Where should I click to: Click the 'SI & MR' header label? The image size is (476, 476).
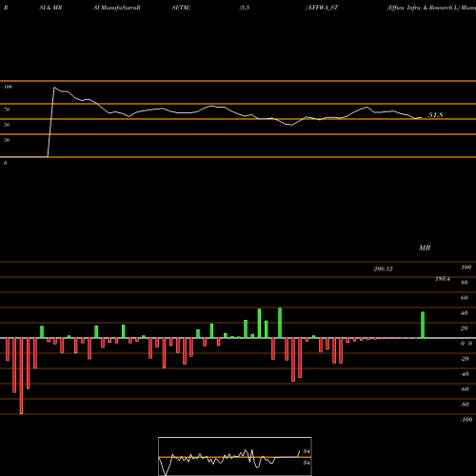click(50, 8)
